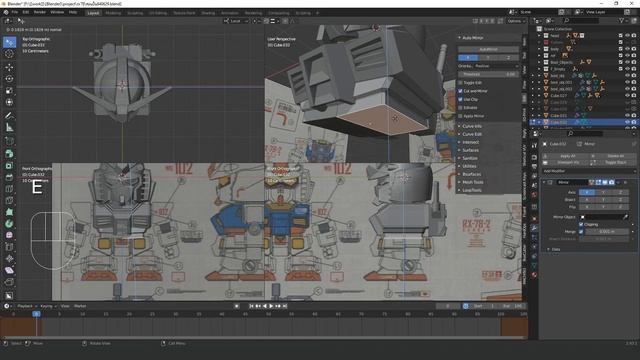
Task: Choose the Rotate tool
Action: [x=9, y=79]
